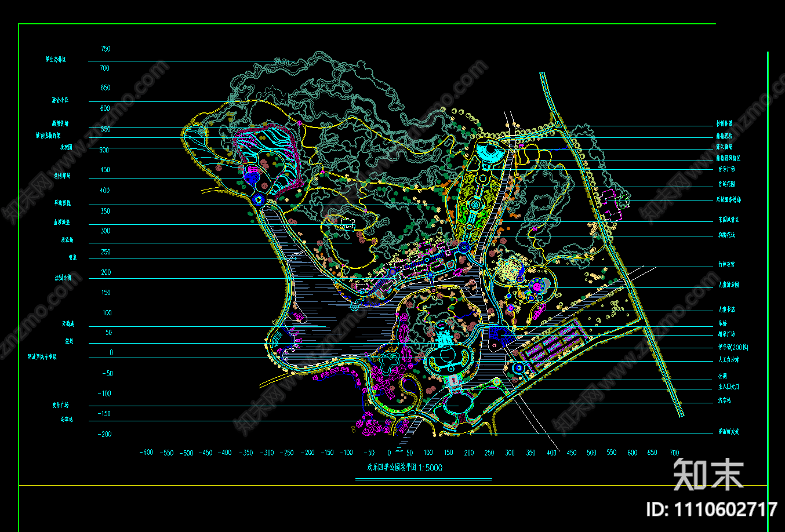This screenshot has width=785, height=532.
Task: Click the 儿童游乐园 callout label
Action: coord(728,285)
